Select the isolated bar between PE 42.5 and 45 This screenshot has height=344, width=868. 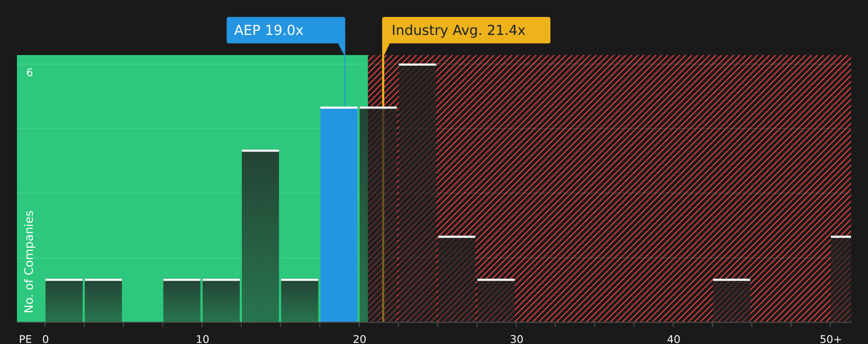click(731, 301)
